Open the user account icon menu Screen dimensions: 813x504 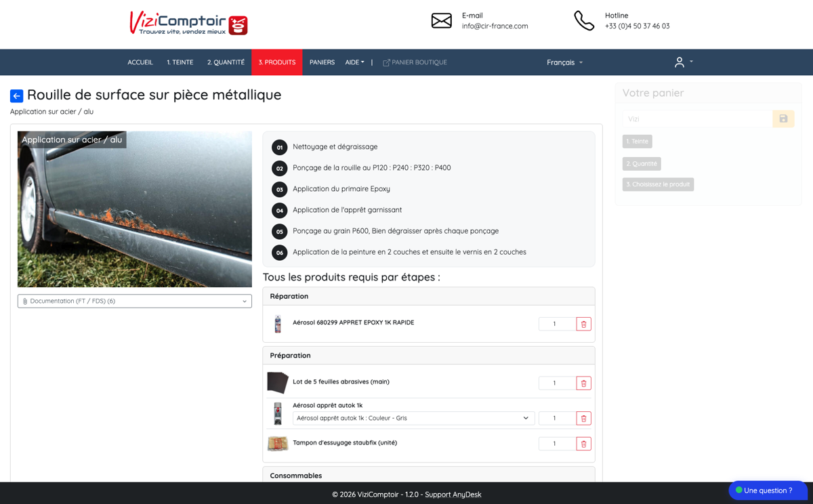click(x=683, y=62)
